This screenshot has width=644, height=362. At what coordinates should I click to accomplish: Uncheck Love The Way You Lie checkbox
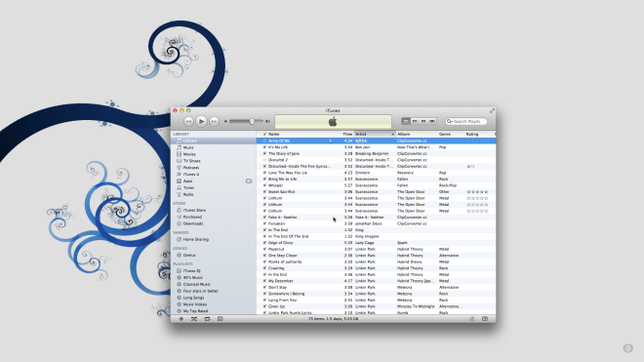(264, 173)
